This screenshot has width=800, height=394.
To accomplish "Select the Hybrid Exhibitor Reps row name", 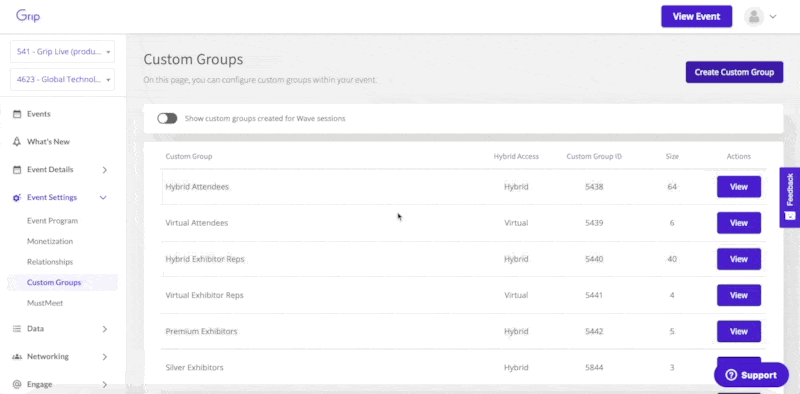I will [x=205, y=259].
